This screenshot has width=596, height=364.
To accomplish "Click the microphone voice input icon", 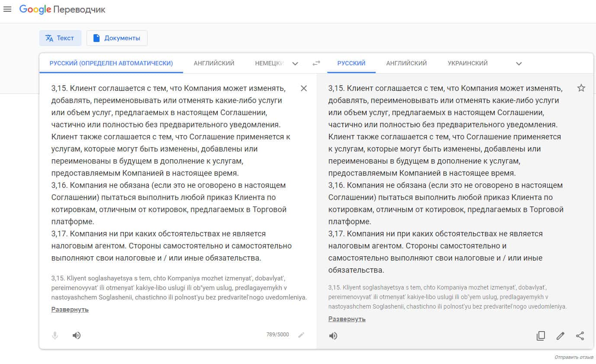I will [55, 335].
